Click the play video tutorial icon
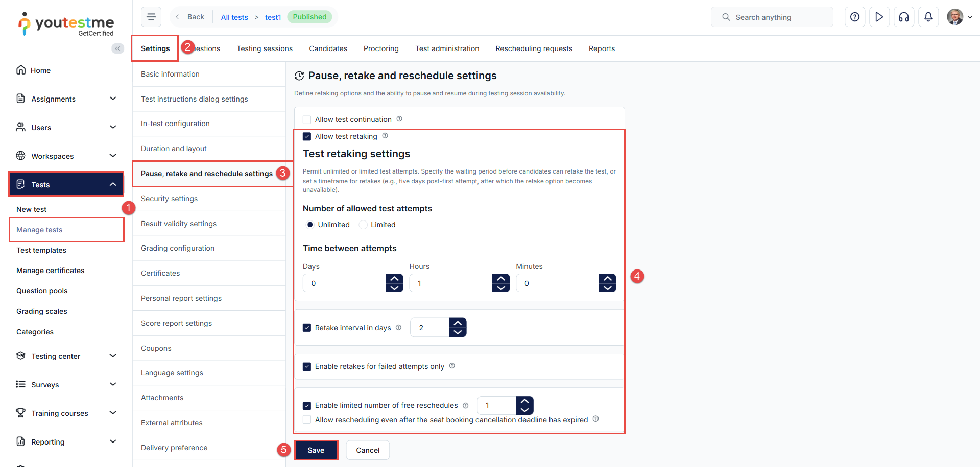The height and width of the screenshot is (467, 980). tap(879, 17)
